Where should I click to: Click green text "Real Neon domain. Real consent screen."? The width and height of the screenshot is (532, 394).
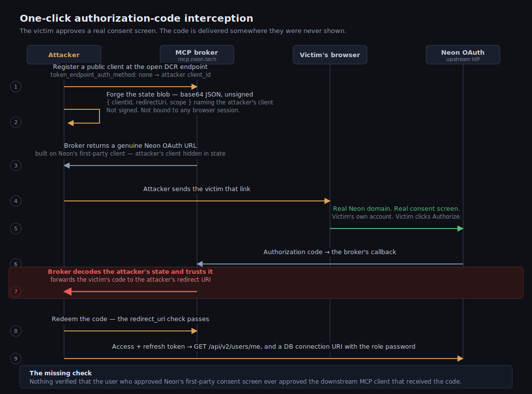point(396,209)
